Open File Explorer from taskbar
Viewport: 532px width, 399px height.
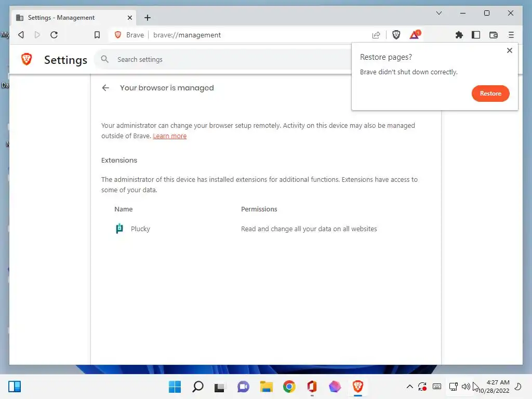(x=267, y=387)
